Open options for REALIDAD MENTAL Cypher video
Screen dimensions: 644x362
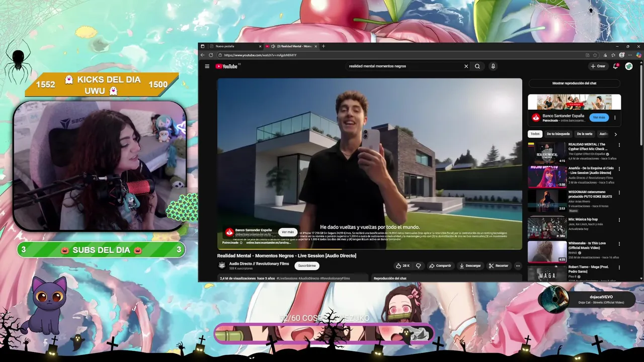click(x=619, y=145)
